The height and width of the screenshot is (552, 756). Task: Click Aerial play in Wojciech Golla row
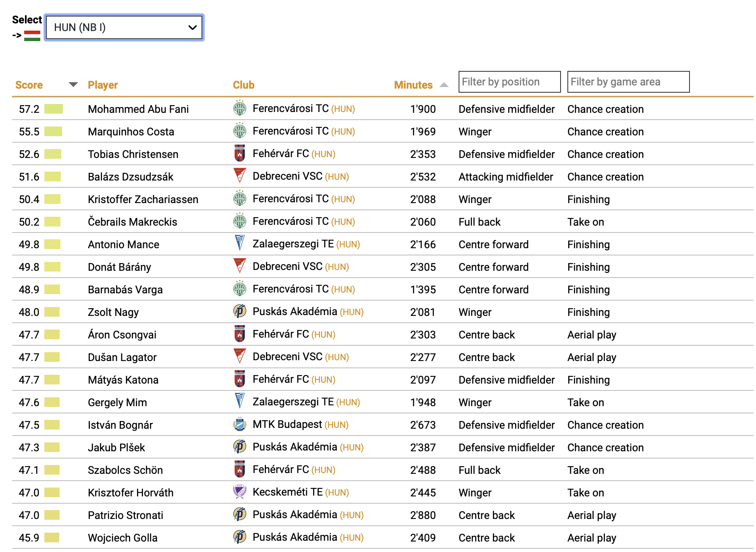click(592, 538)
